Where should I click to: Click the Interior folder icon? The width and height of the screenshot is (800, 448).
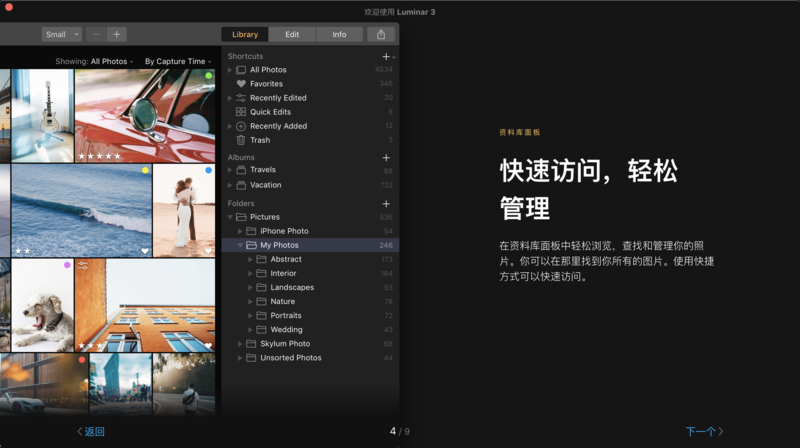coord(261,273)
